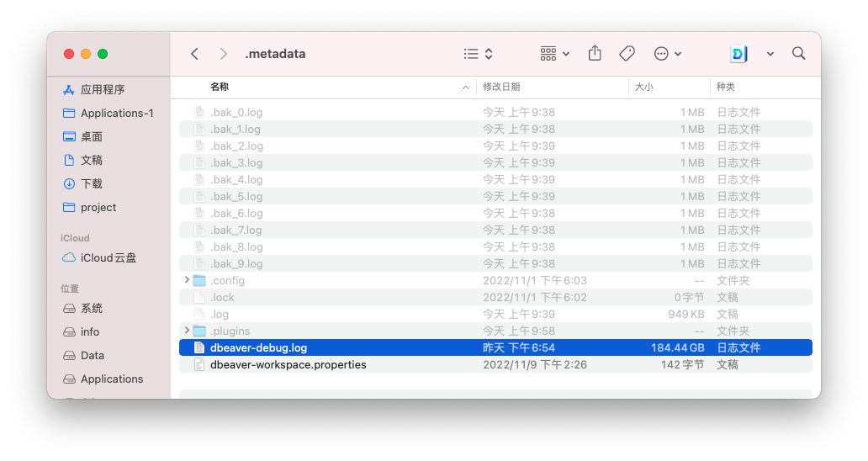Click the 昨天 下午6:54 date
This screenshot has width=868, height=461.
(519, 347)
